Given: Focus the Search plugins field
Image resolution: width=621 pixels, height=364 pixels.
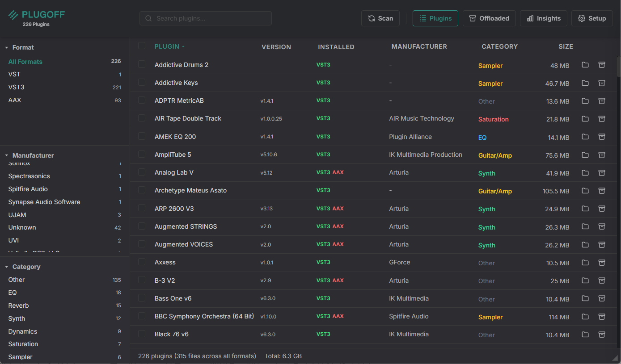Looking at the screenshot, I should click(206, 18).
